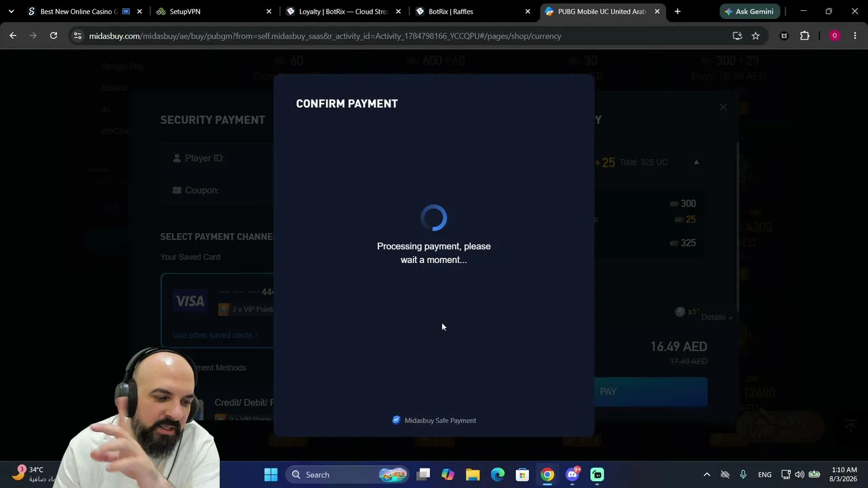Open Task View on the taskbar

tap(423, 474)
